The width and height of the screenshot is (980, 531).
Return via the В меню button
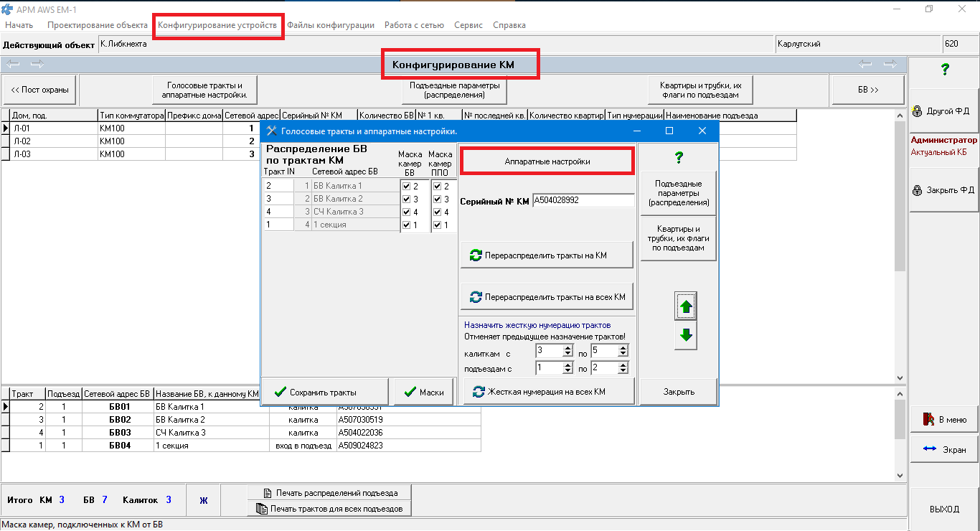944,420
